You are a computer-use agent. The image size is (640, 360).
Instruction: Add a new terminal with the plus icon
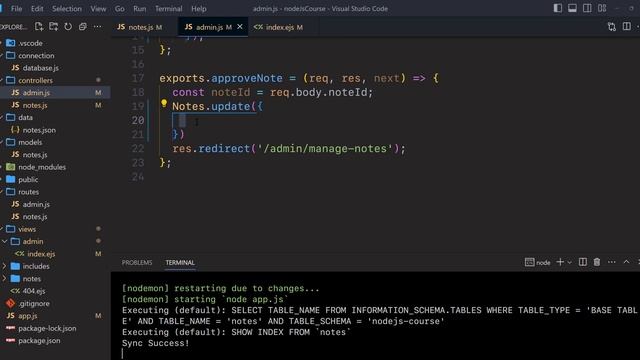pos(560,262)
